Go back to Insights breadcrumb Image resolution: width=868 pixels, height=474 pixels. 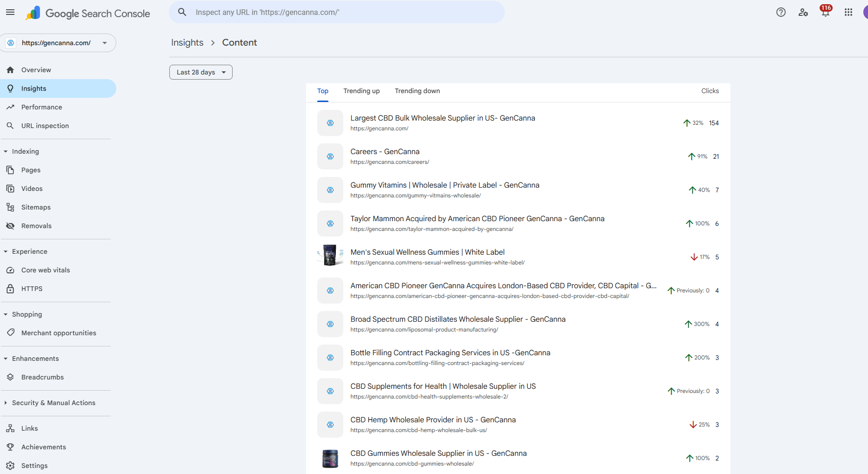coord(187,43)
